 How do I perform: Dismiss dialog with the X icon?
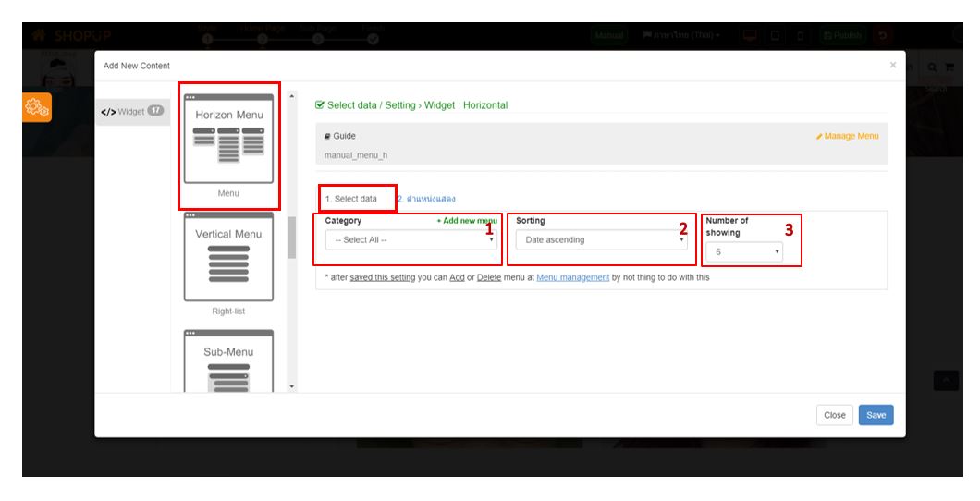[892, 65]
